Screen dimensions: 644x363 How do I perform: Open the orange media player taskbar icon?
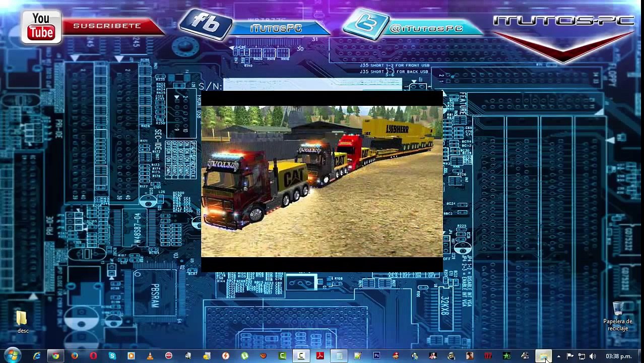click(x=131, y=356)
